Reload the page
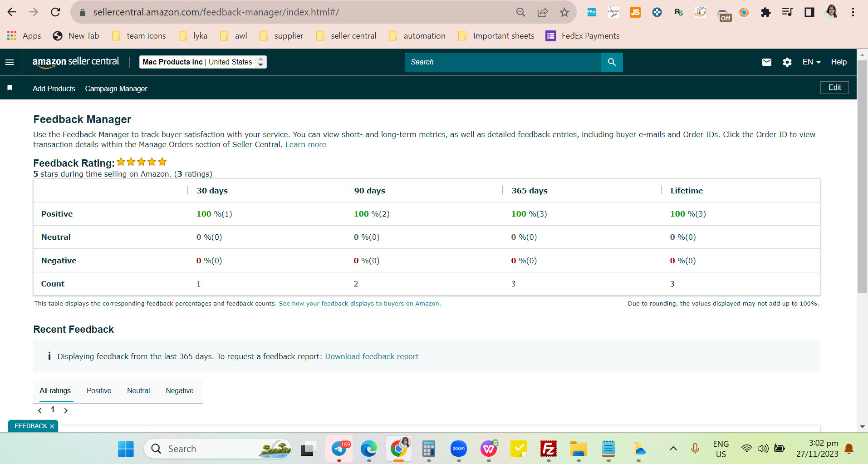The height and width of the screenshot is (464, 868). pos(55,12)
